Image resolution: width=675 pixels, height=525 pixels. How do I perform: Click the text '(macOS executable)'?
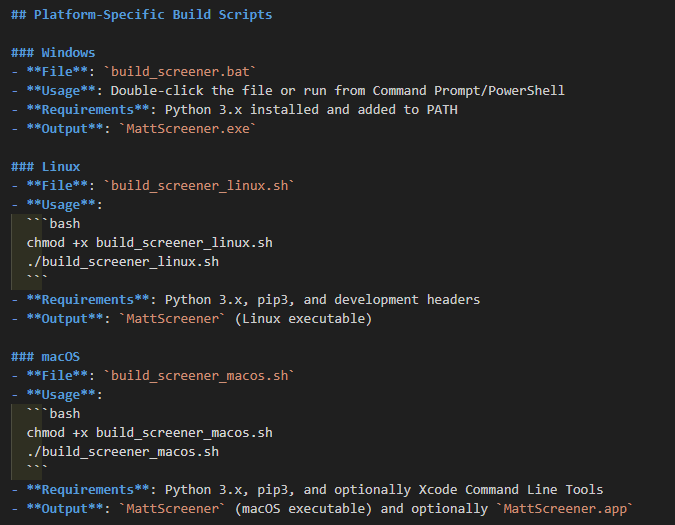click(303, 509)
